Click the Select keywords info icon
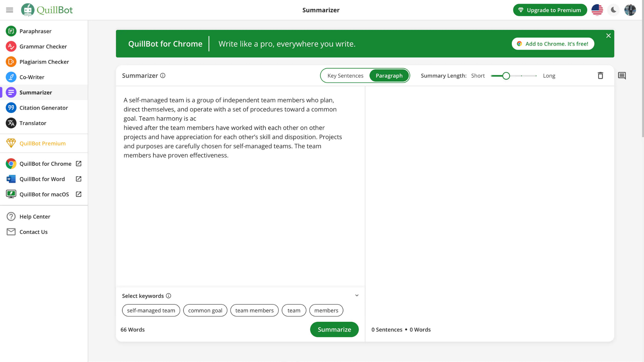Image resolution: width=644 pixels, height=362 pixels. tap(168, 296)
